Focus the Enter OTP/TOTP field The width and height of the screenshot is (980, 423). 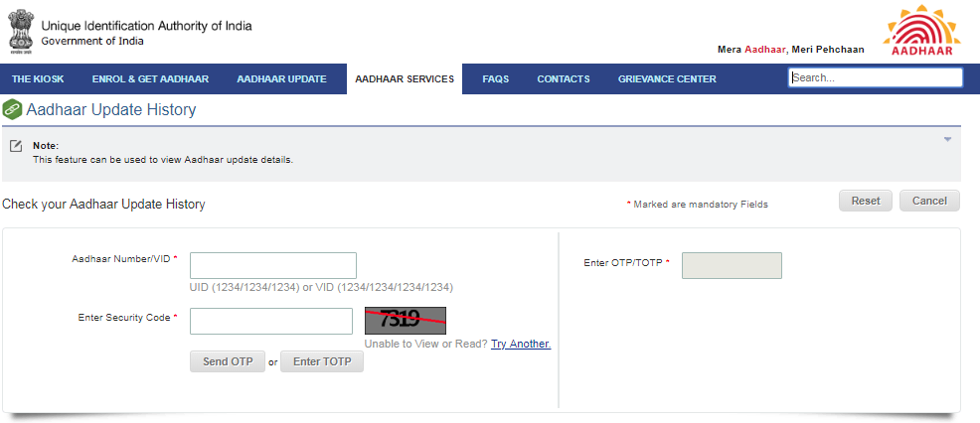click(x=732, y=265)
